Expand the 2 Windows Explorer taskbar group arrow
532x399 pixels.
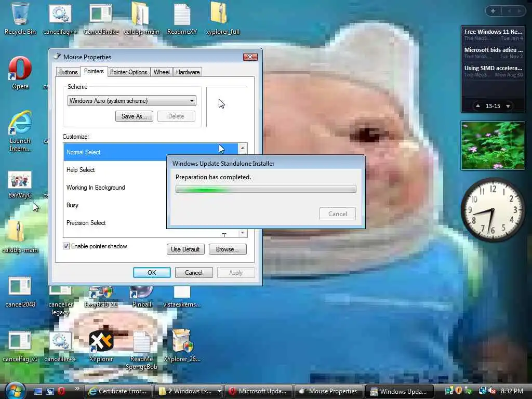(219, 391)
